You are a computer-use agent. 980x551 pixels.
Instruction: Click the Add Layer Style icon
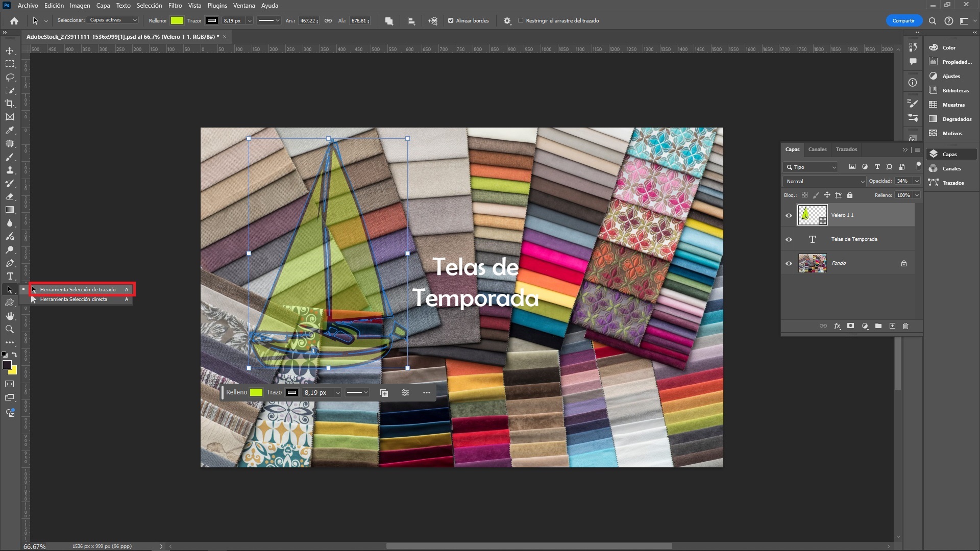tap(837, 325)
